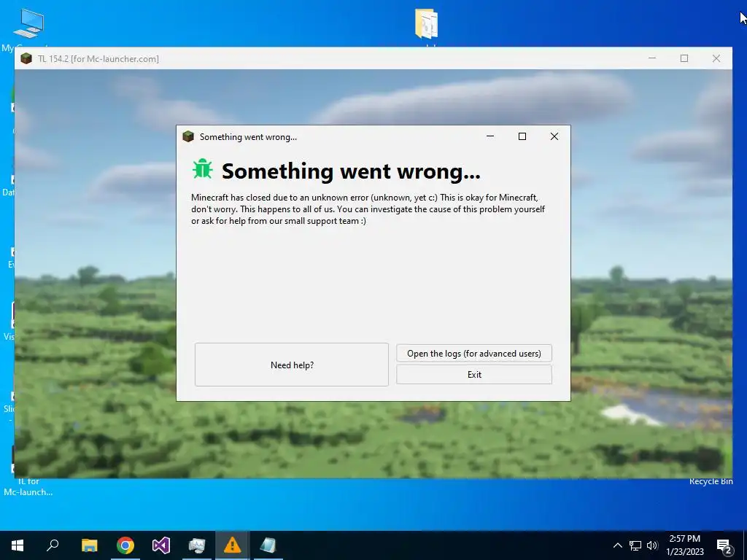747x560 pixels.
Task: Close the Something went wrong dialog
Action: pos(554,136)
